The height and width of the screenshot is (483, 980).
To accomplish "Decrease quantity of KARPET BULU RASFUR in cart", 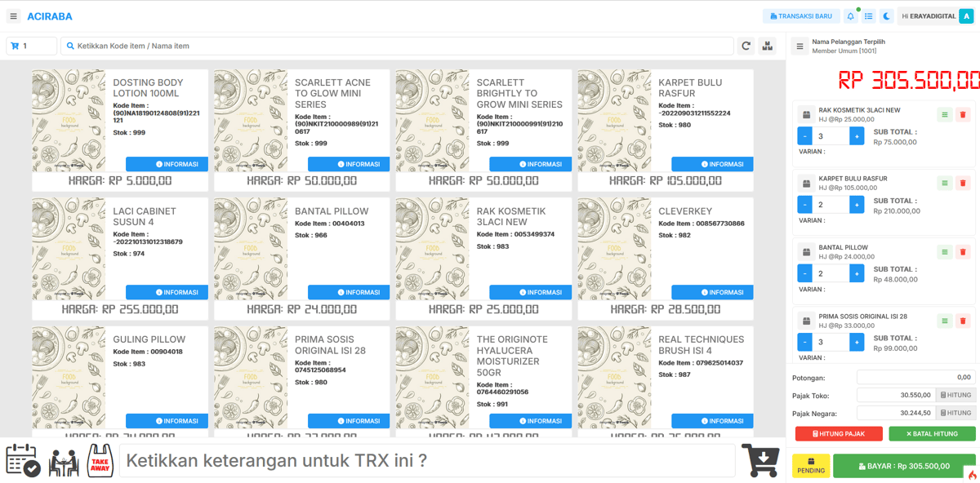I will [x=804, y=205].
